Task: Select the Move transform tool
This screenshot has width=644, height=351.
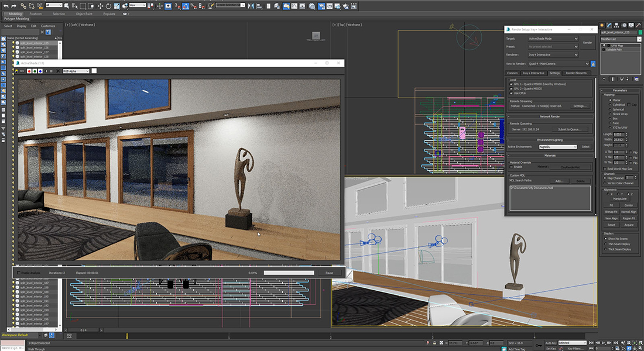Action: (x=101, y=5)
